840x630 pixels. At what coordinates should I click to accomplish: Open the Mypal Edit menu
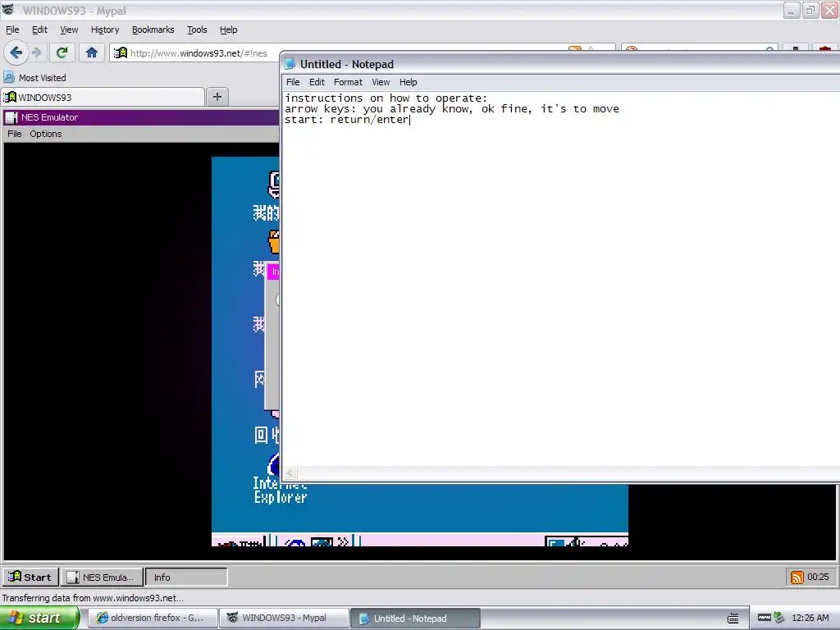click(x=39, y=30)
